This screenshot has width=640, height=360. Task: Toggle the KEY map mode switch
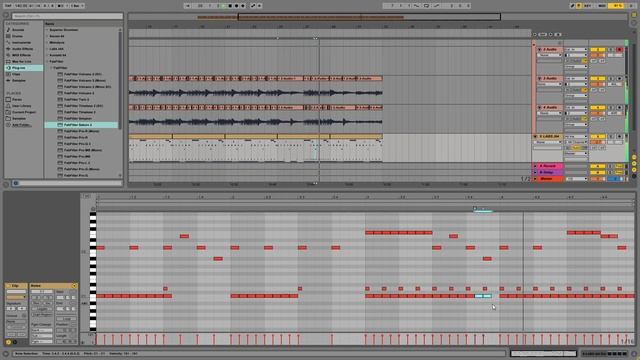click(588, 6)
